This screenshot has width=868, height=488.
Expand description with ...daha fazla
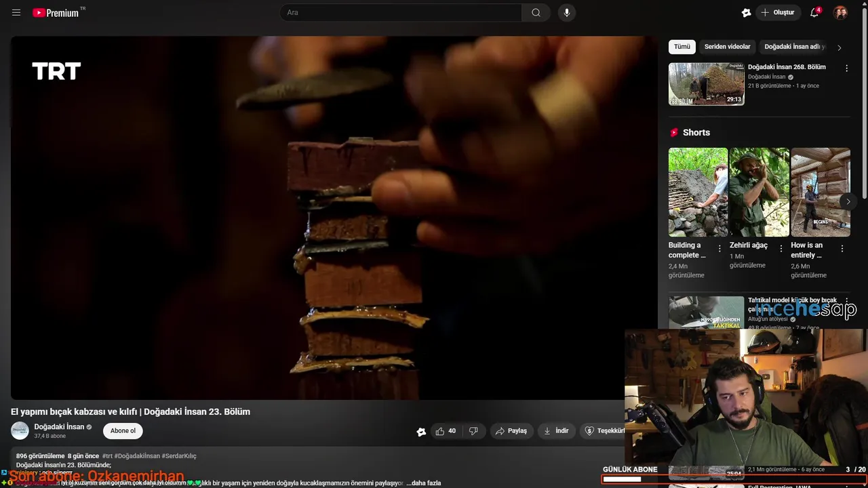pyautogui.click(x=424, y=483)
